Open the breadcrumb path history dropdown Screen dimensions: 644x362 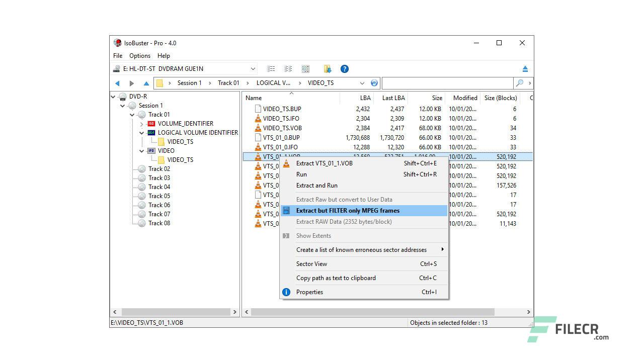362,83
